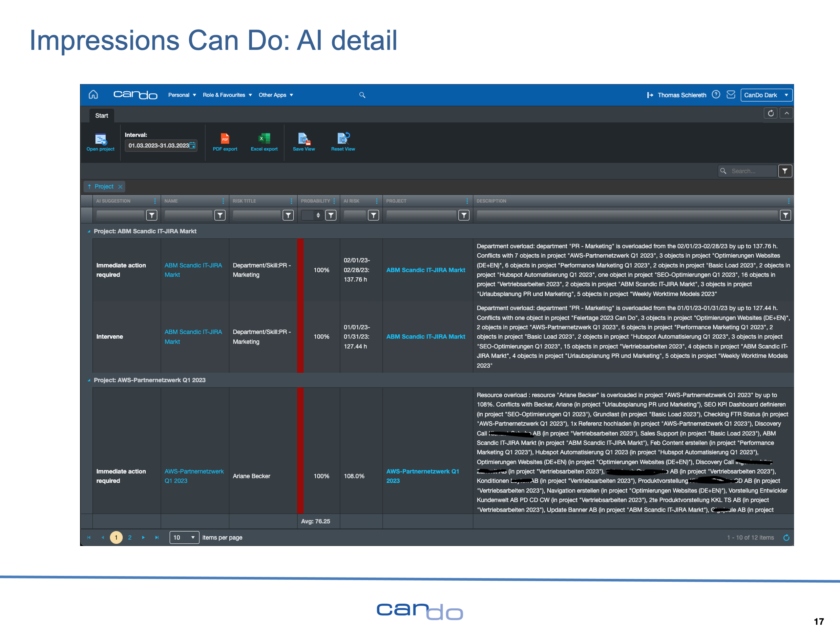
Task: Open Name column options menu
Action: point(223,201)
